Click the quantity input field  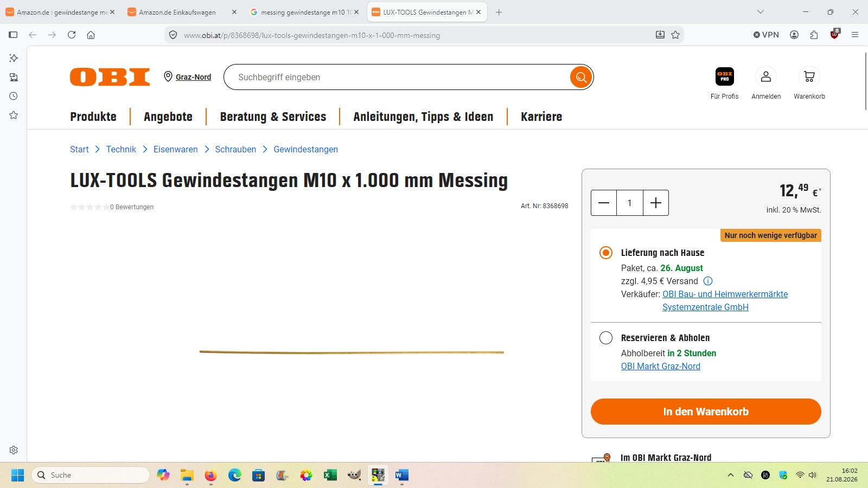pyautogui.click(x=630, y=203)
